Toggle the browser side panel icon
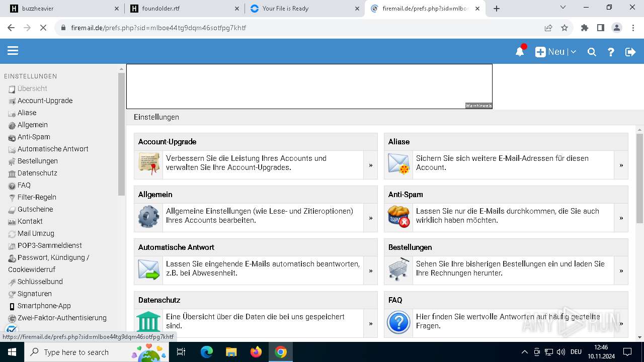Screen dimensions: 644x362 [601, 28]
